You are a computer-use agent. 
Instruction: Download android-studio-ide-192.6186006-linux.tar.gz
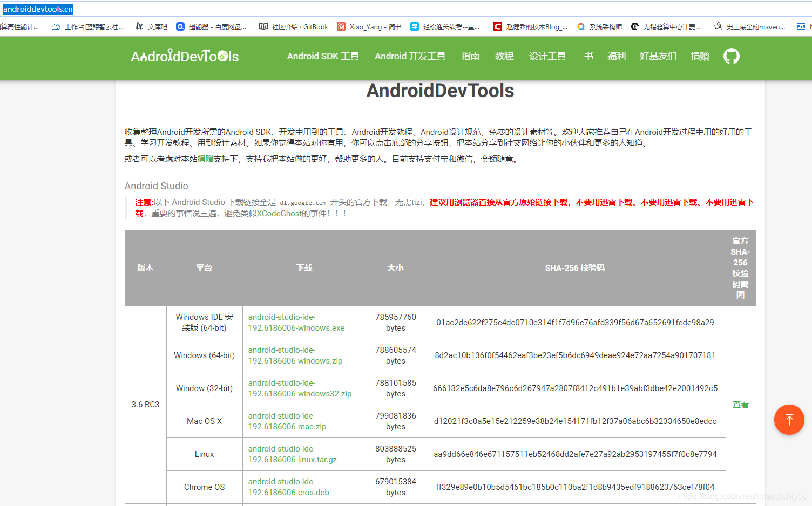(x=293, y=454)
